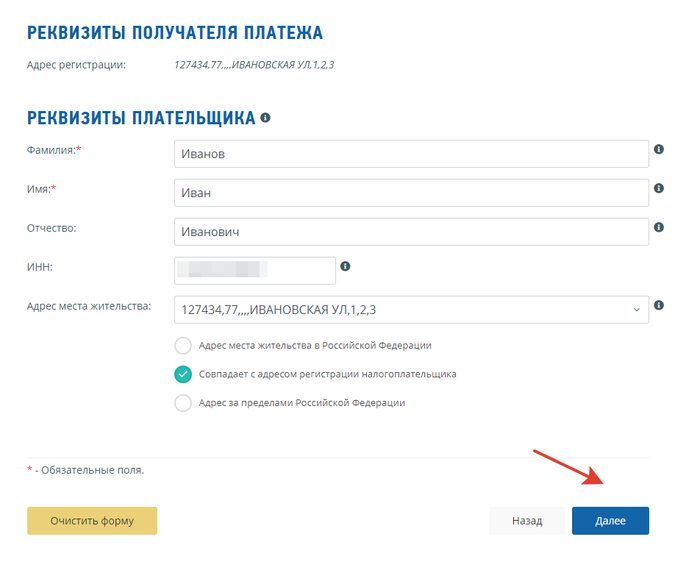Go back with the Назад button
Viewport: 700px width, 573px height.
tap(527, 521)
